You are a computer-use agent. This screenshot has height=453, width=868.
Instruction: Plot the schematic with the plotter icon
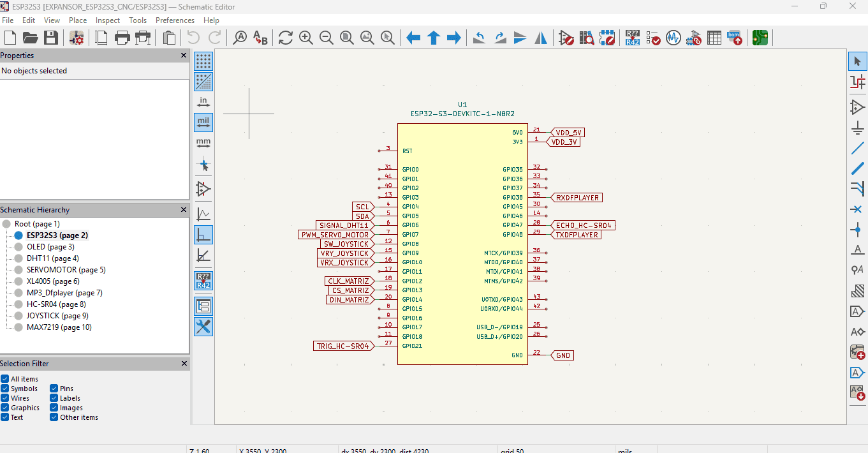click(142, 38)
